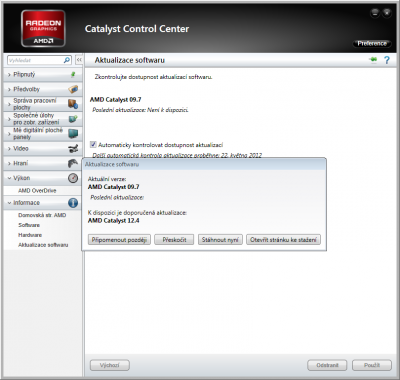Click the blue Informace info icon
The image size is (400, 380).
(73, 203)
